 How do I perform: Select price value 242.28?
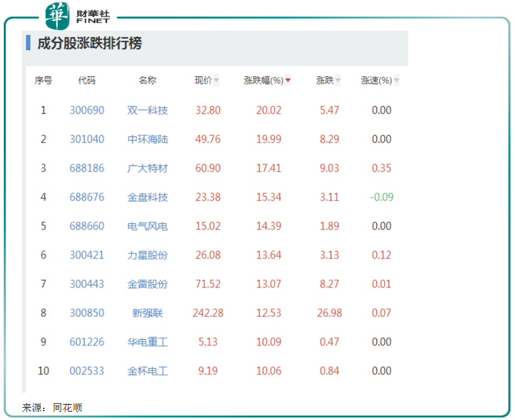208,312
